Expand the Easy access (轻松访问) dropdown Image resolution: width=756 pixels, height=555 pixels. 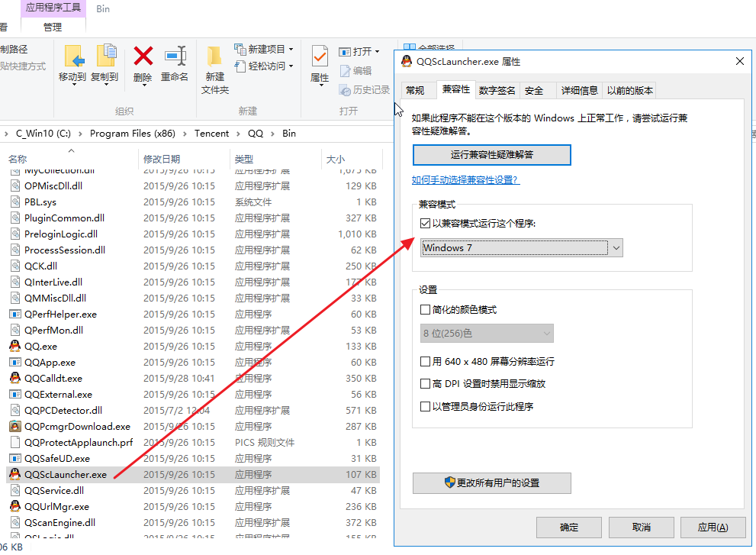(x=291, y=66)
